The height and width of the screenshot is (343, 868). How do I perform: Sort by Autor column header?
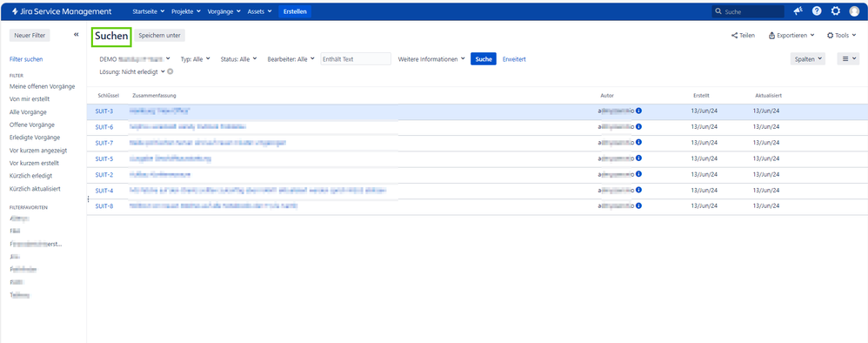coord(607,95)
